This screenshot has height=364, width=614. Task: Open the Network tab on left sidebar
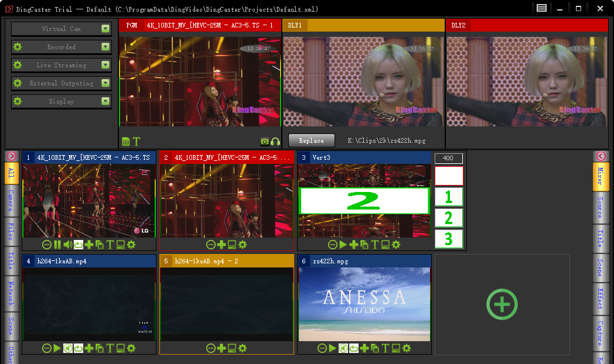11,294
